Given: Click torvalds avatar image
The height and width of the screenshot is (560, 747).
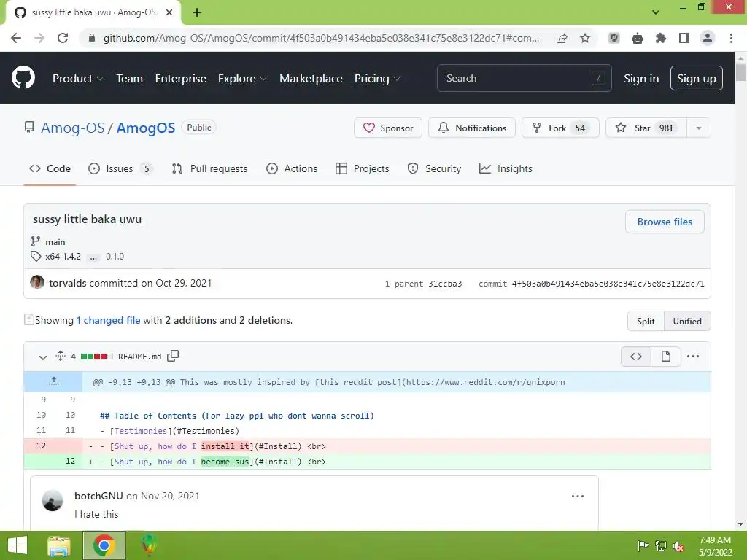Looking at the screenshot, I should click(x=37, y=282).
